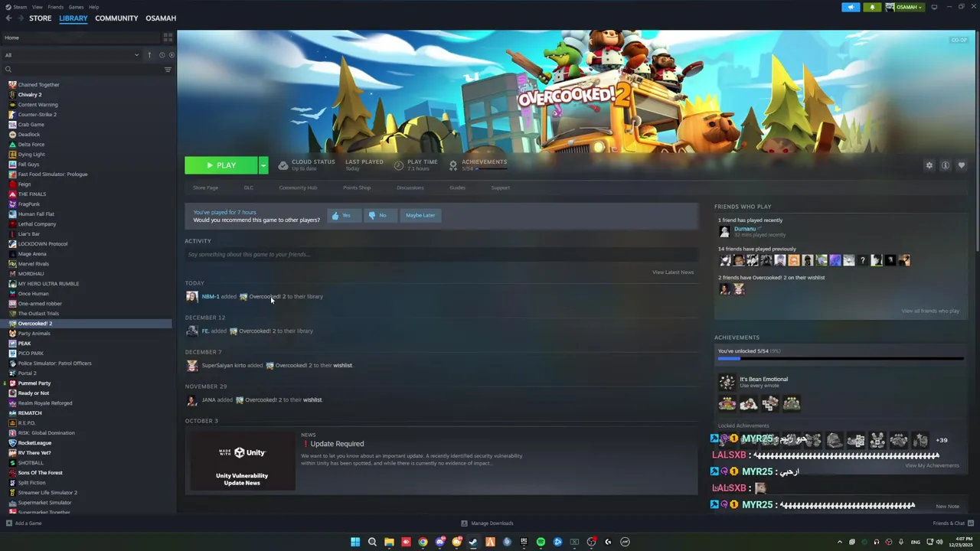This screenshot has height=551, width=980.
Task: Open game info icon
Action: tap(946, 165)
